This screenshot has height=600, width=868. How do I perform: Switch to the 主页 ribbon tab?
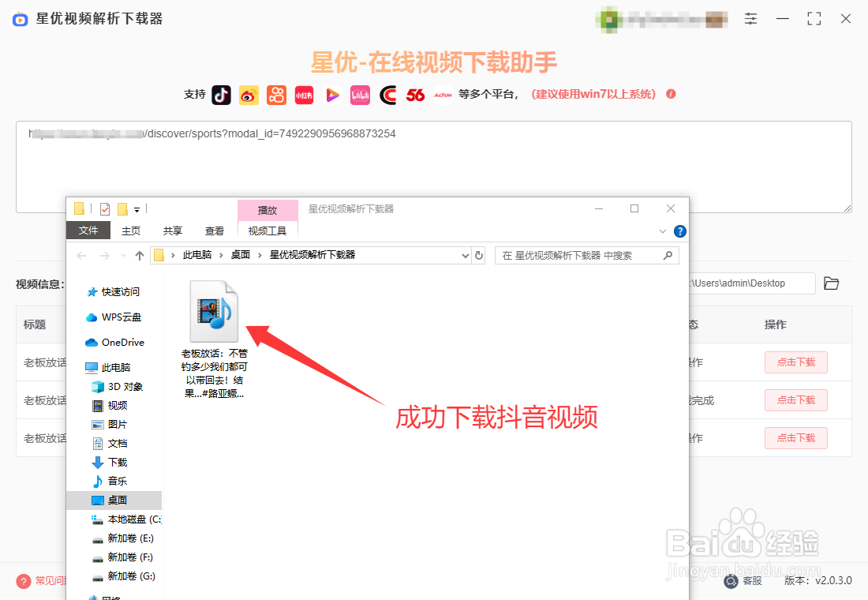pyautogui.click(x=131, y=231)
